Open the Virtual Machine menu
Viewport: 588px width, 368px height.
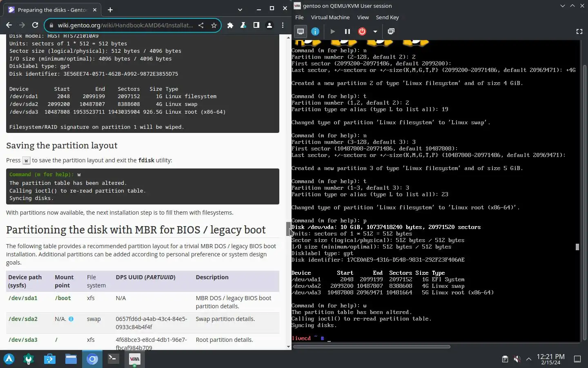(x=330, y=17)
